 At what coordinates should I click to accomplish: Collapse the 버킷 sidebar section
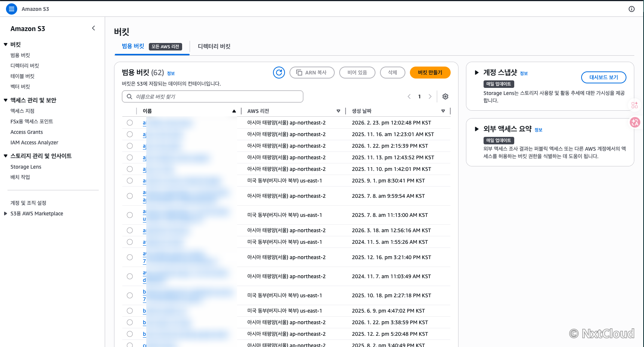6,44
